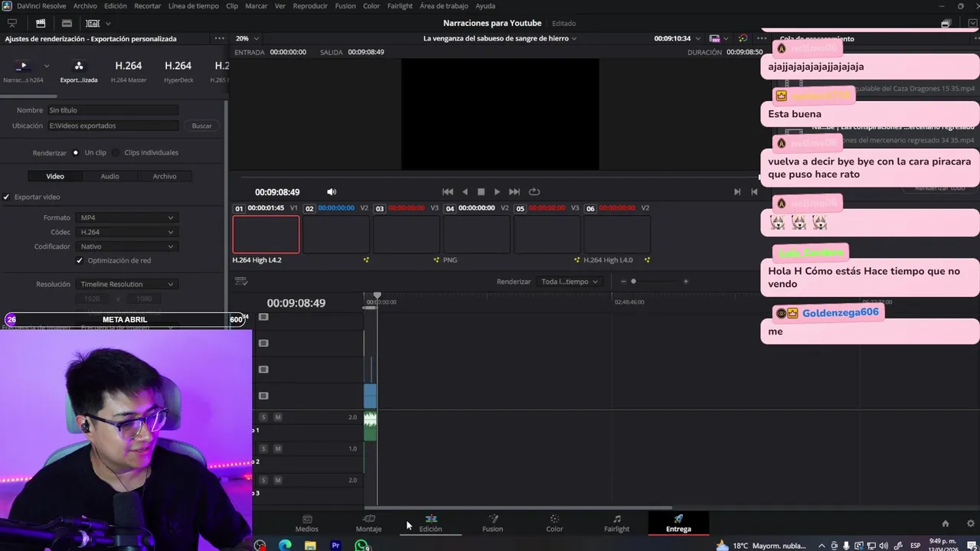Open timeline view options icon
The height and width of the screenshot is (551, 980).
pyautogui.click(x=241, y=282)
